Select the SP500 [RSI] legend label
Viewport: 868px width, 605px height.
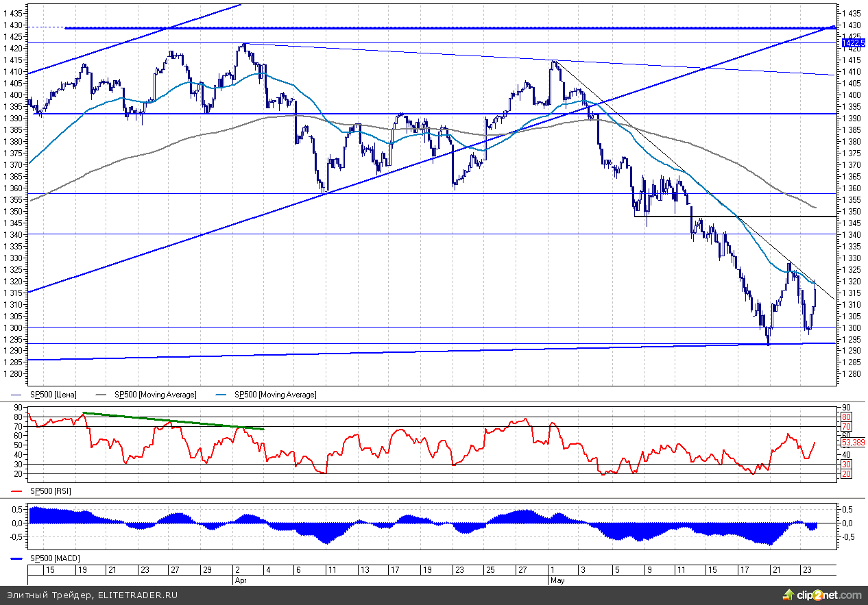[51, 491]
